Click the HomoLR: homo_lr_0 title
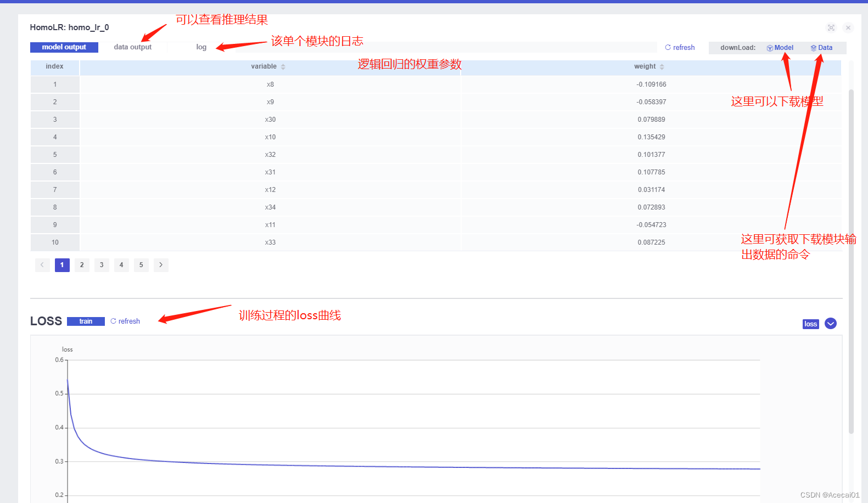The image size is (868, 503). (69, 27)
